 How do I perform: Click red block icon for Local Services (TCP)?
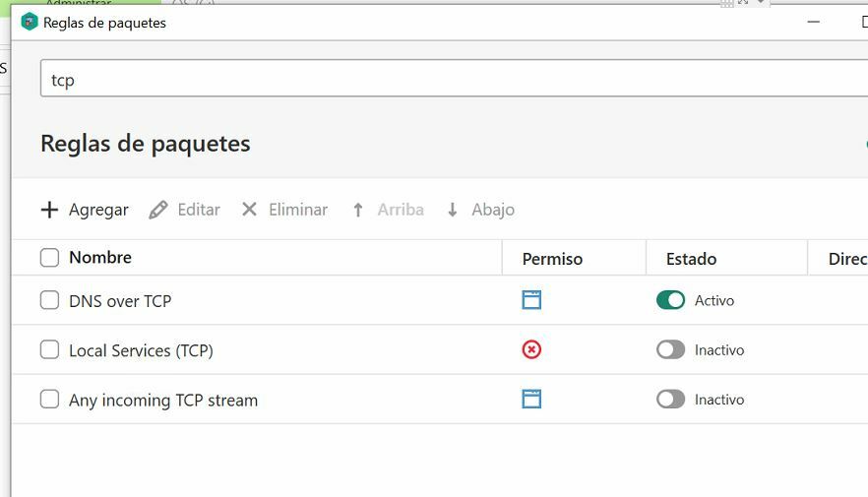tap(531, 349)
